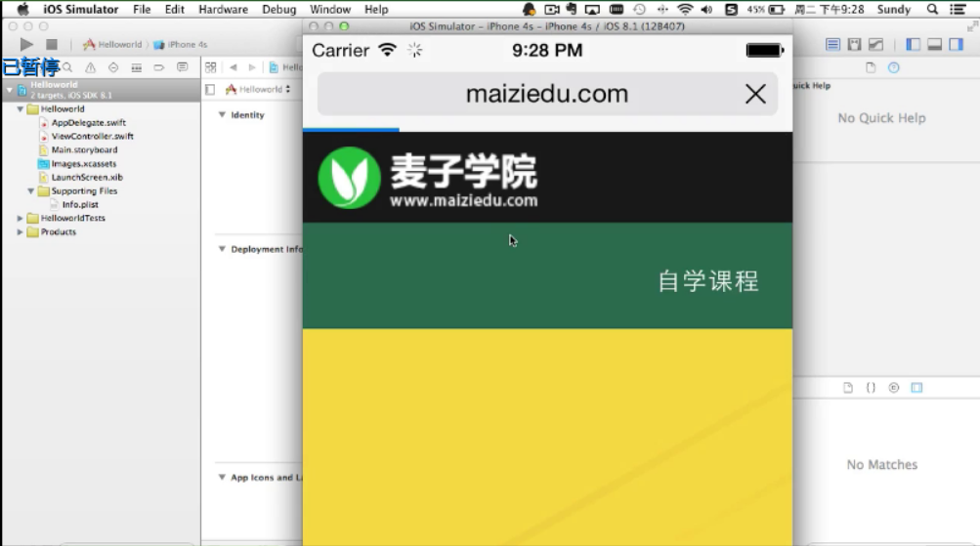Show the File inspector

click(x=871, y=67)
